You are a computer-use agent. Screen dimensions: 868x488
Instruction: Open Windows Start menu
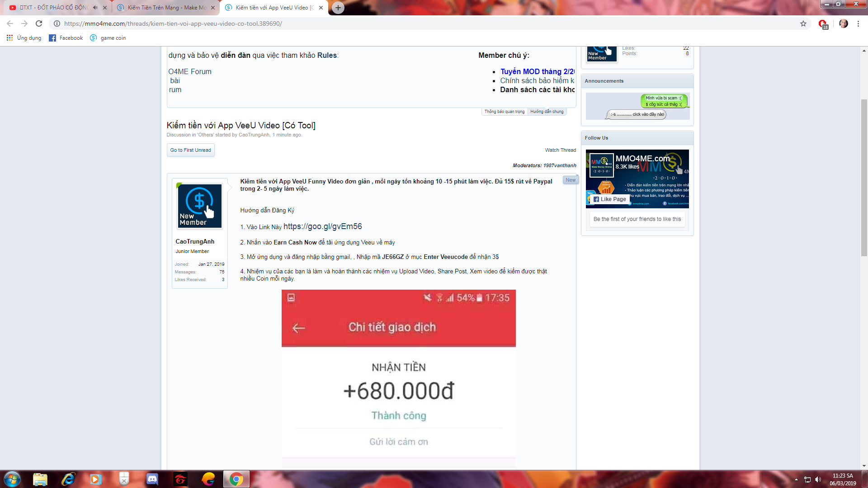pyautogui.click(x=12, y=479)
